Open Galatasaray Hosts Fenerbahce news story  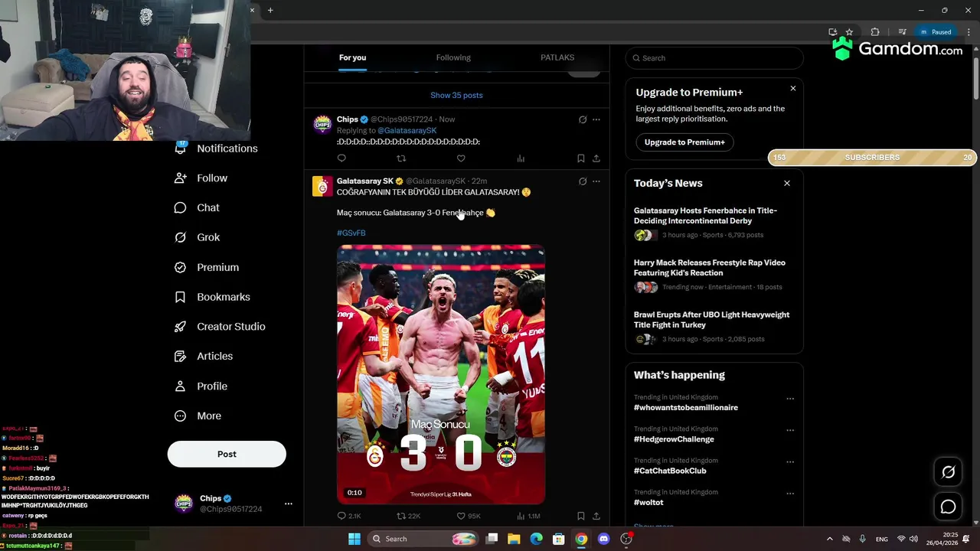(x=705, y=216)
